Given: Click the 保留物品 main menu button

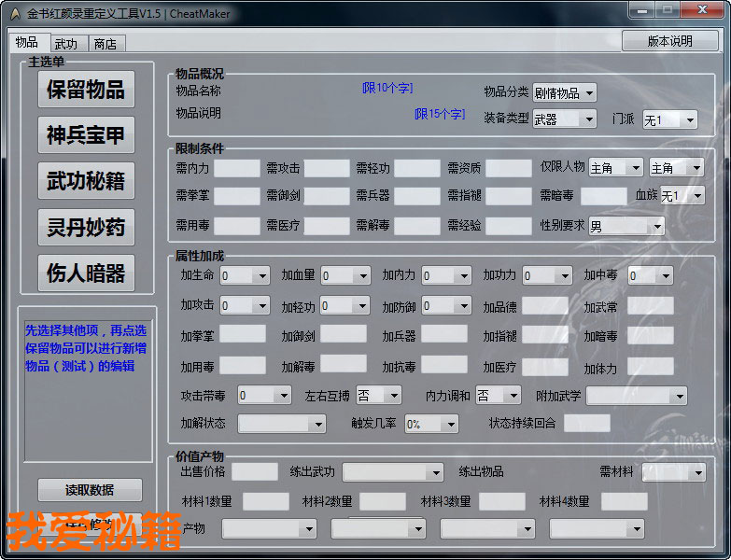Looking at the screenshot, I should (86, 90).
